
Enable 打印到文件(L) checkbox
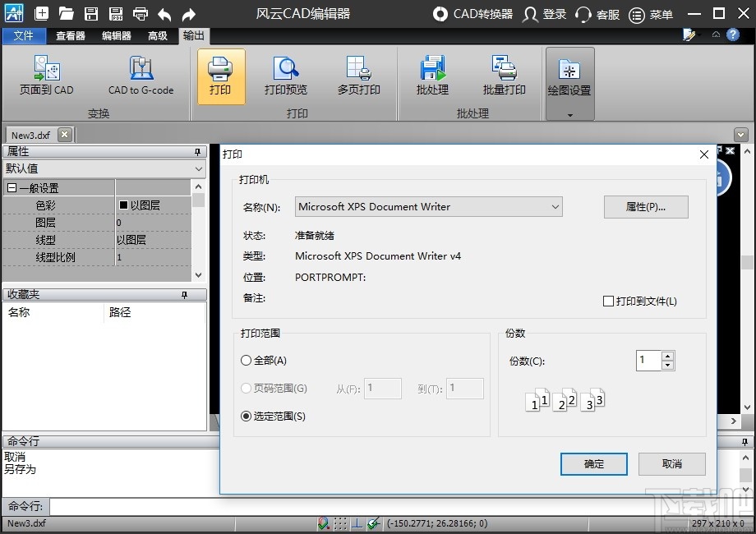[608, 302]
